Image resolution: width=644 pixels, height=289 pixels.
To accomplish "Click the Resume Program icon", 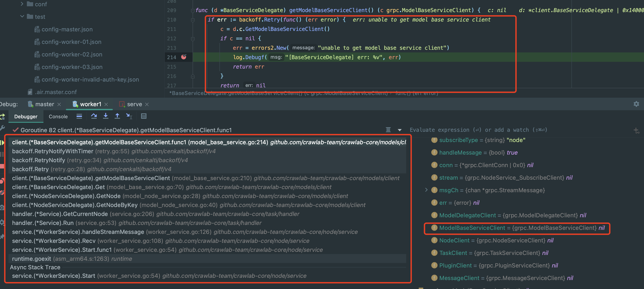I will (2, 143).
